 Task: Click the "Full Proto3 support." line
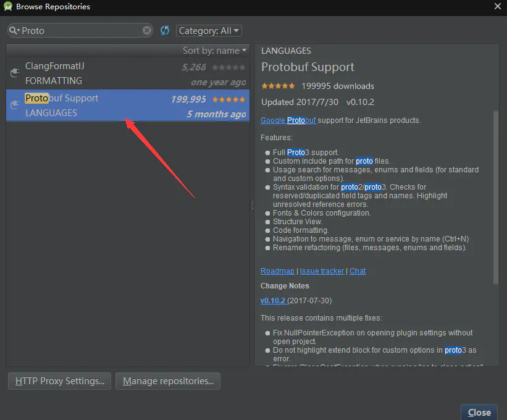306,153
